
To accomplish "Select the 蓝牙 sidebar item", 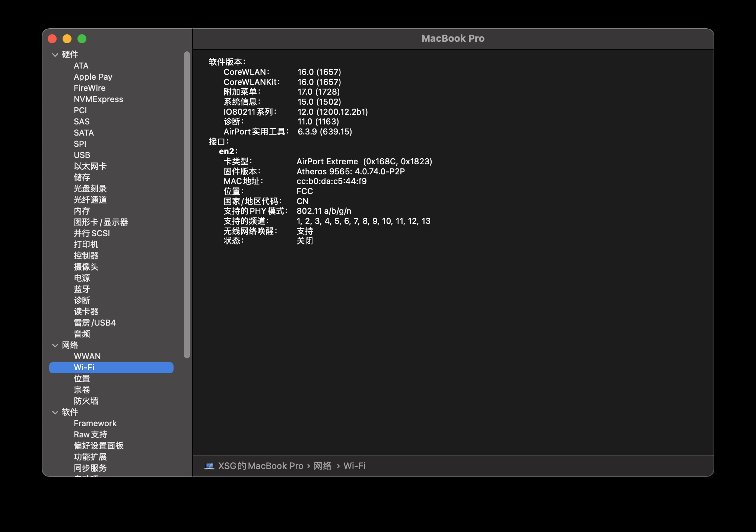I will click(x=82, y=289).
